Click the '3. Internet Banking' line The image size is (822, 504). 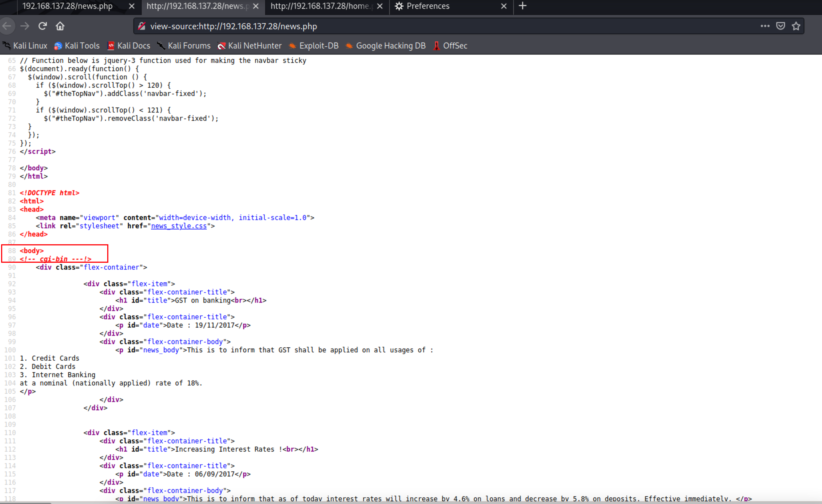coord(57,375)
